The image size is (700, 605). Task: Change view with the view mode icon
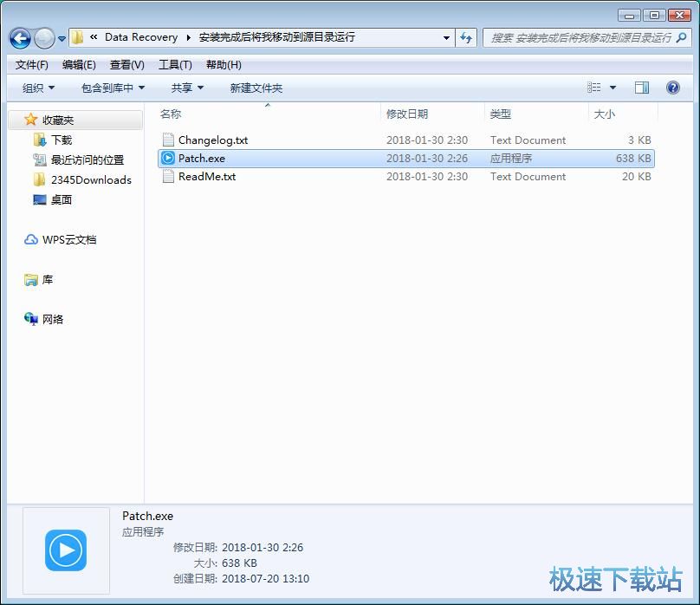pyautogui.click(x=593, y=88)
